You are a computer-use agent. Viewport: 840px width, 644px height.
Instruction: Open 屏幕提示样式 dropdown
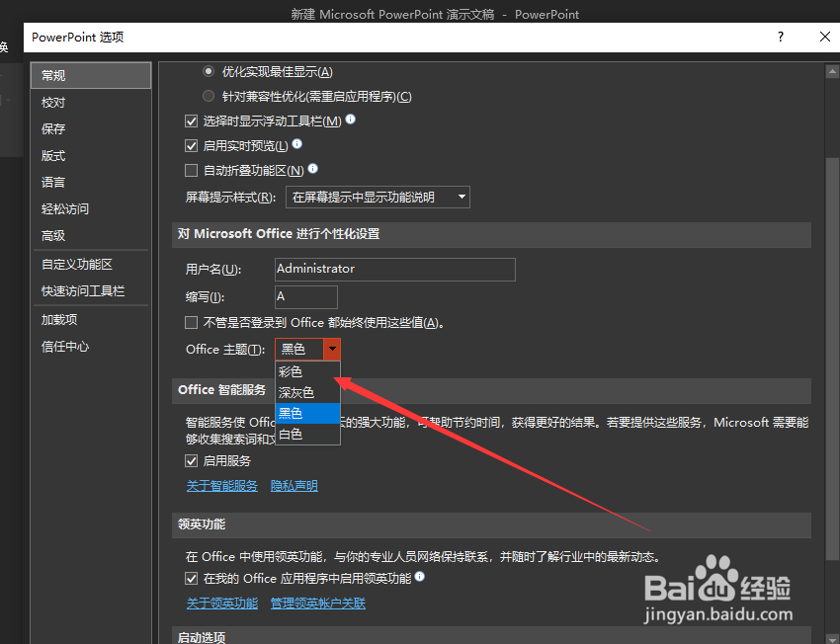tap(378, 197)
